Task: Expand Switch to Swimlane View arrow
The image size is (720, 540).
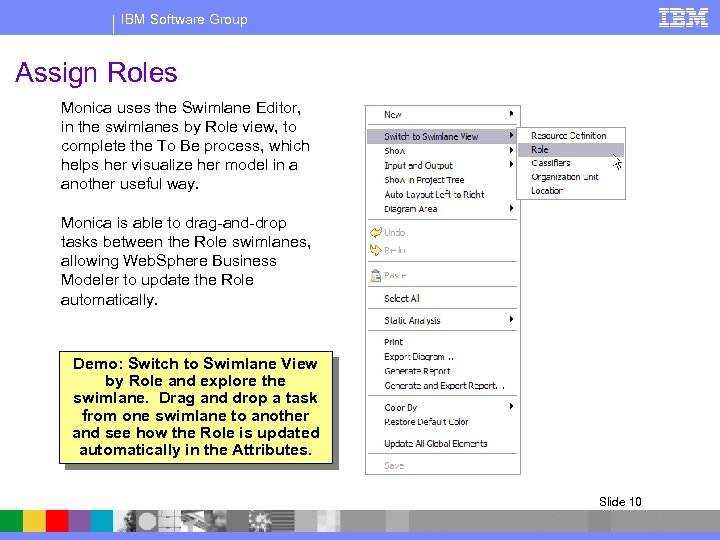Action: [512, 135]
